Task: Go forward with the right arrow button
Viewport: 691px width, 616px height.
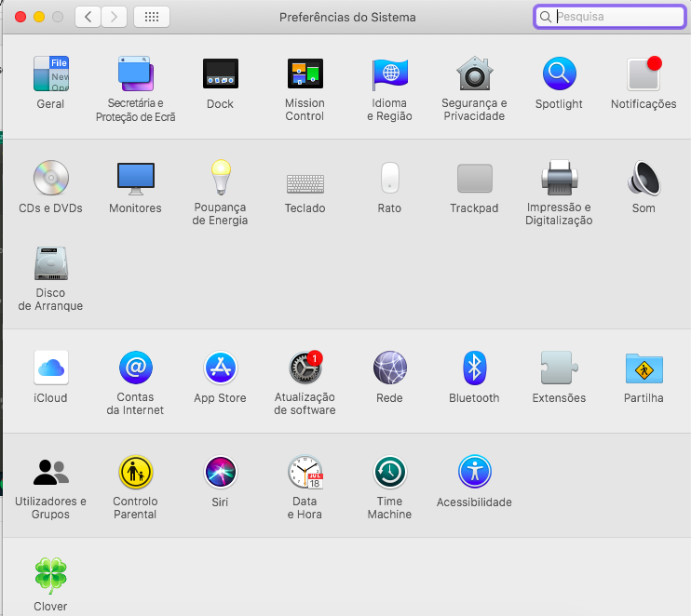Action: coord(115,17)
